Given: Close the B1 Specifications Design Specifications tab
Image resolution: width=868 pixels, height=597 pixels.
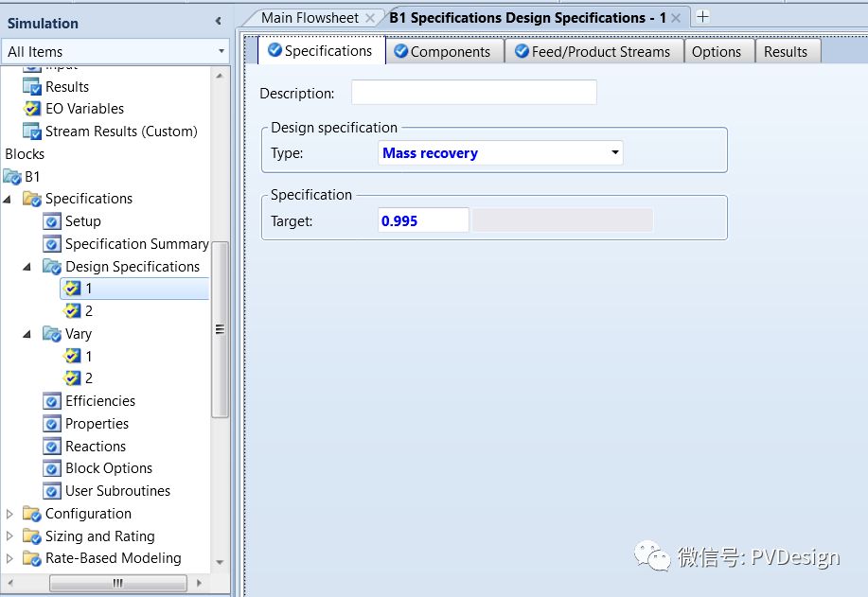Looking at the screenshot, I should click(675, 18).
